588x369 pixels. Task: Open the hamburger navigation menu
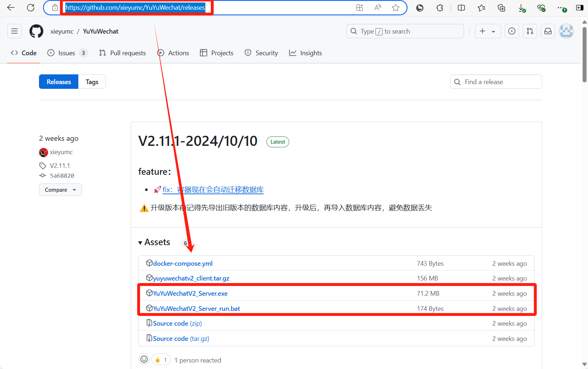[x=14, y=31]
